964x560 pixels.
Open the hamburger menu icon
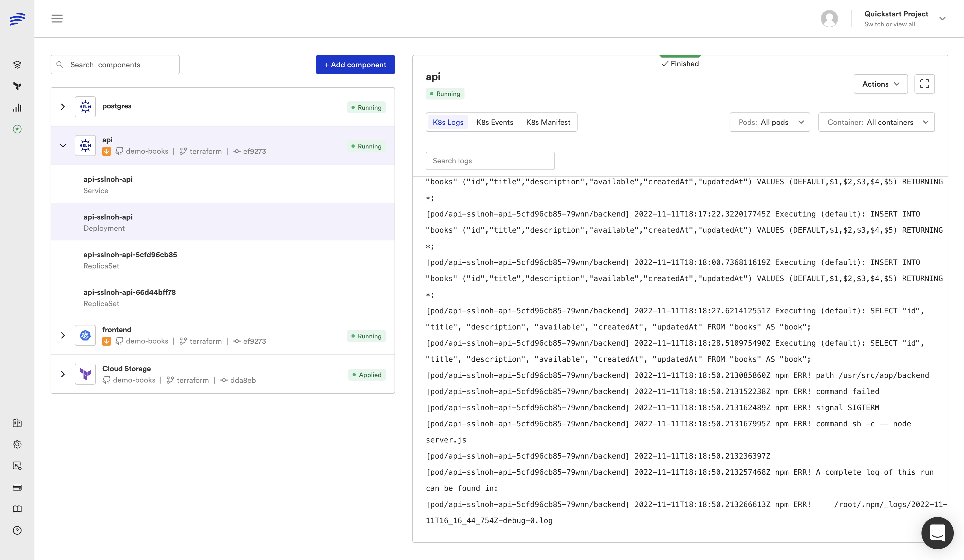click(x=57, y=18)
